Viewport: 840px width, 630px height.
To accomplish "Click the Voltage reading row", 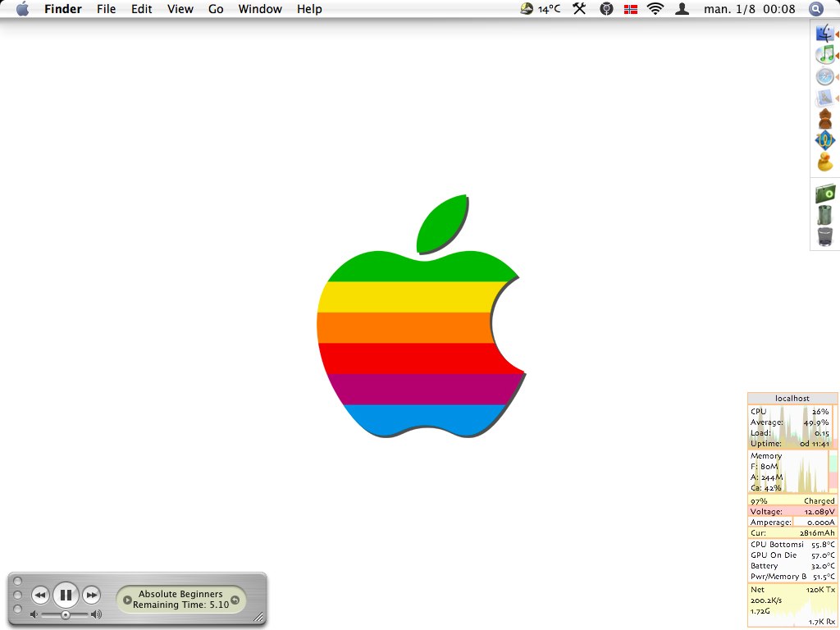I will (792, 512).
